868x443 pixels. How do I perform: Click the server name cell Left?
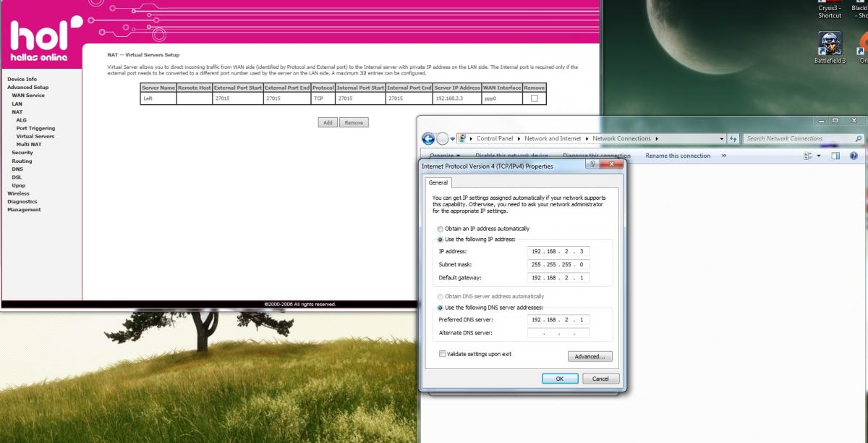158,98
